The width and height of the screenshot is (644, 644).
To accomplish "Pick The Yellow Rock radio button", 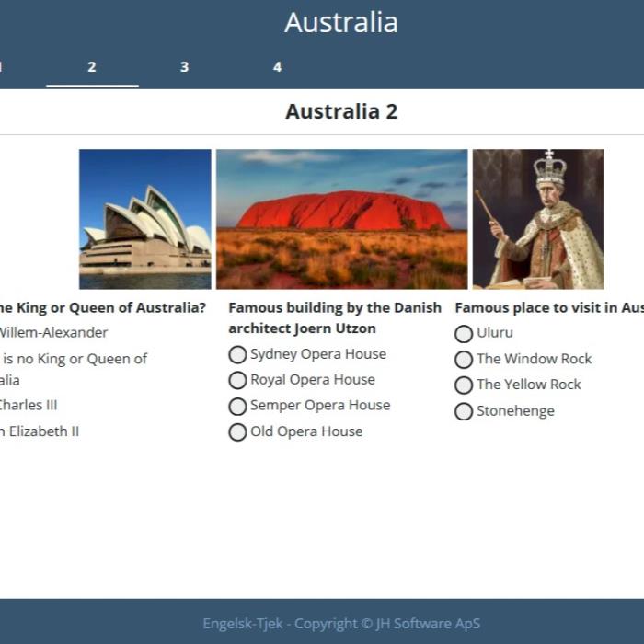I will click(464, 385).
